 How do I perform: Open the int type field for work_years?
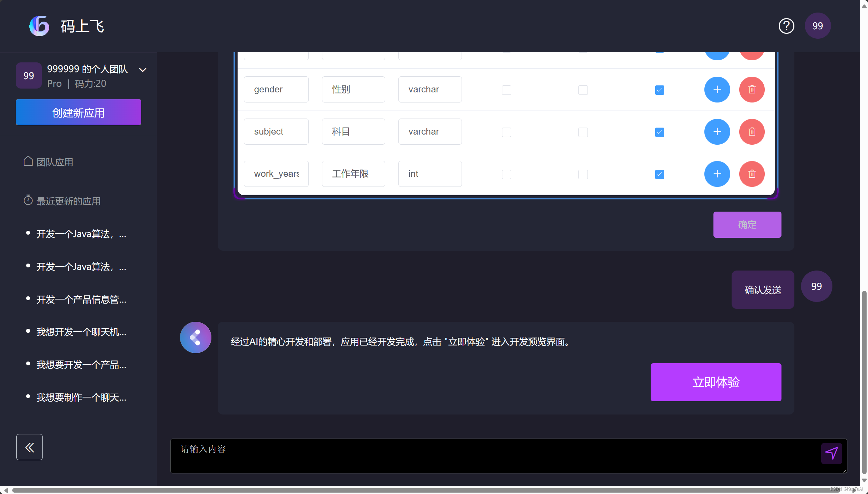tap(430, 174)
